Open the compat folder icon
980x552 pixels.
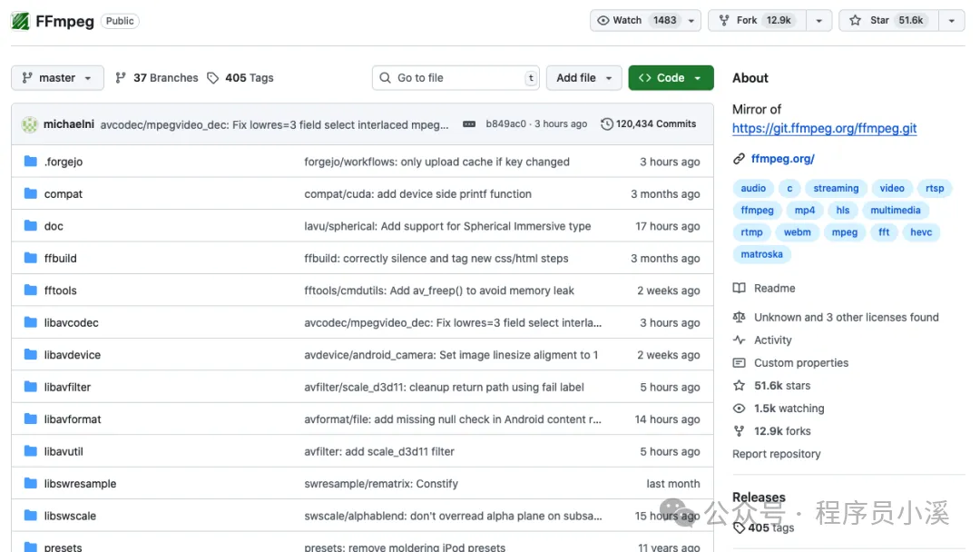(31, 193)
